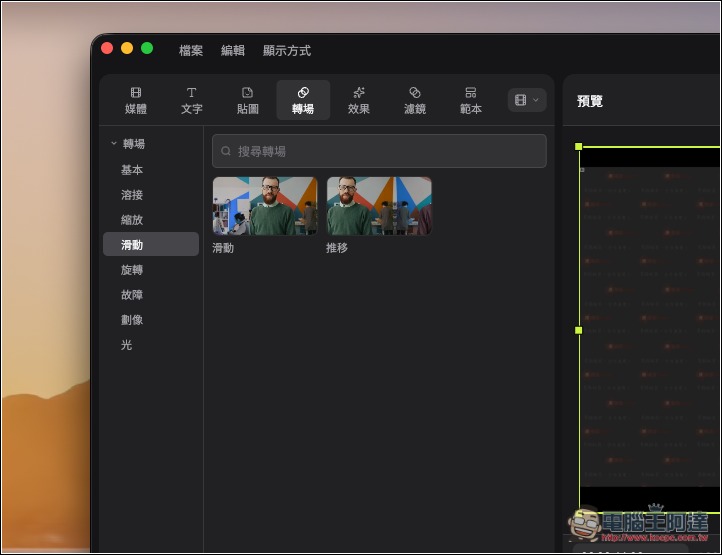Click the 推移 label under second thumbnail
Viewport: 722px width, 555px height.
coord(337,248)
